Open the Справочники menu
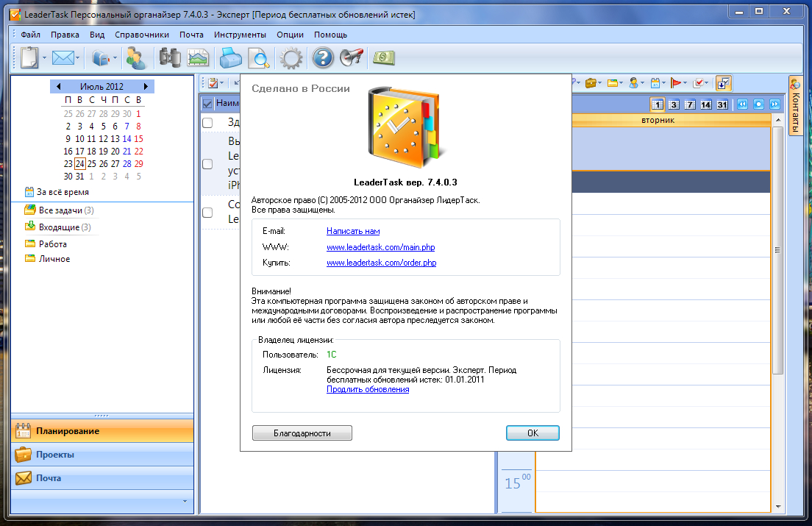 142,35
